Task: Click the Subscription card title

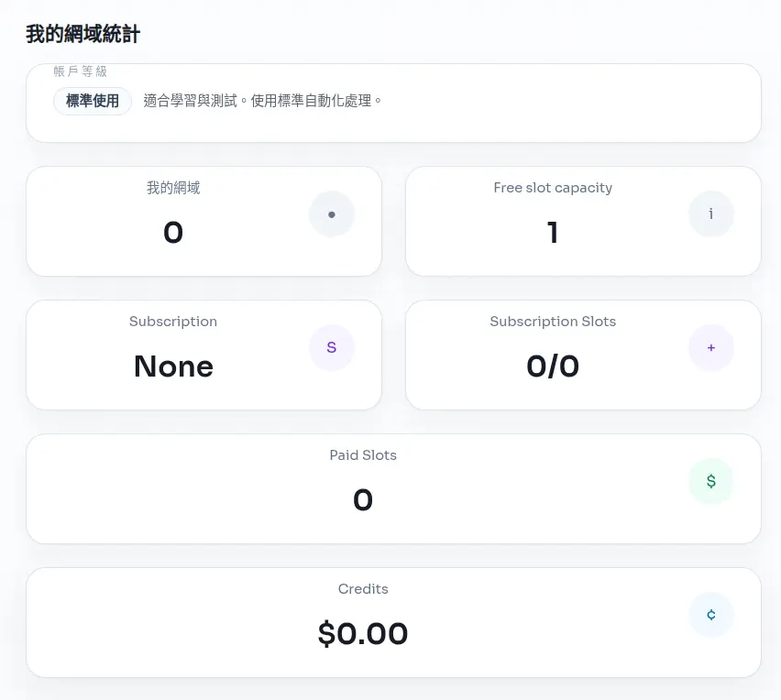Action: coord(173,322)
